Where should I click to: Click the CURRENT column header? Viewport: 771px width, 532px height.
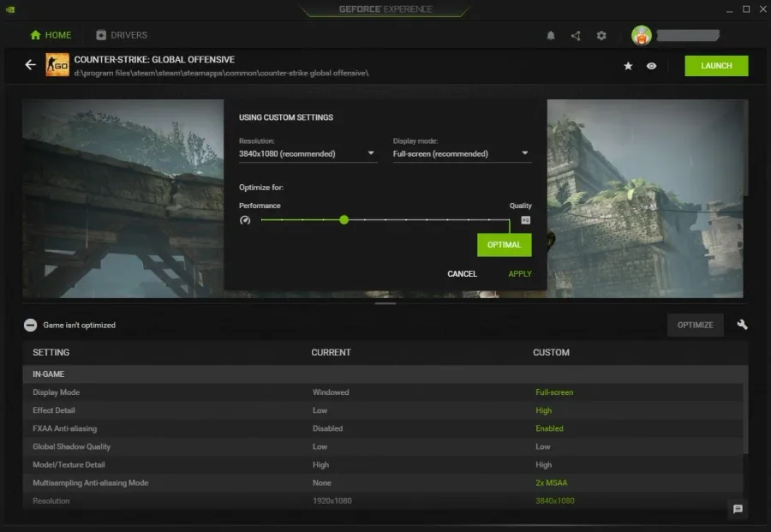(x=331, y=353)
